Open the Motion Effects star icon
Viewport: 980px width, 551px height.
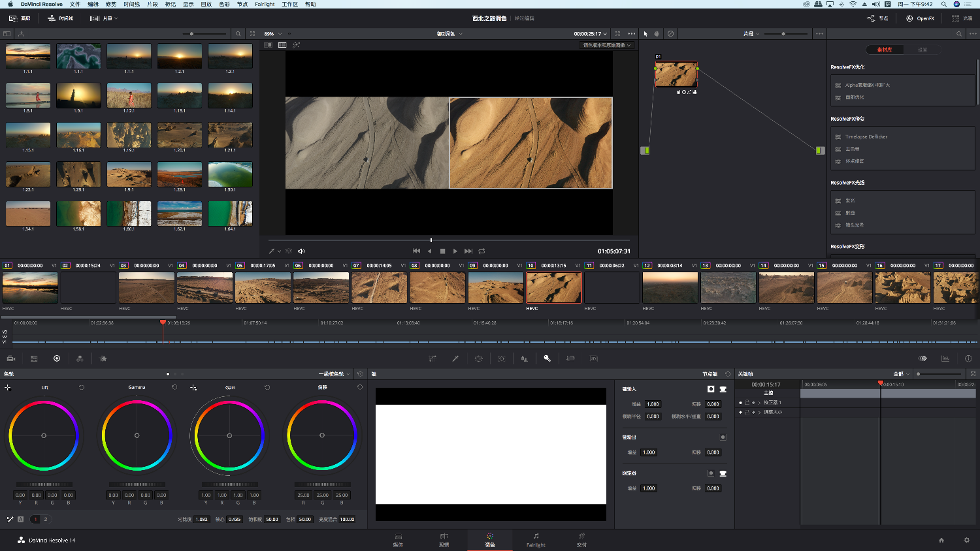click(x=103, y=358)
